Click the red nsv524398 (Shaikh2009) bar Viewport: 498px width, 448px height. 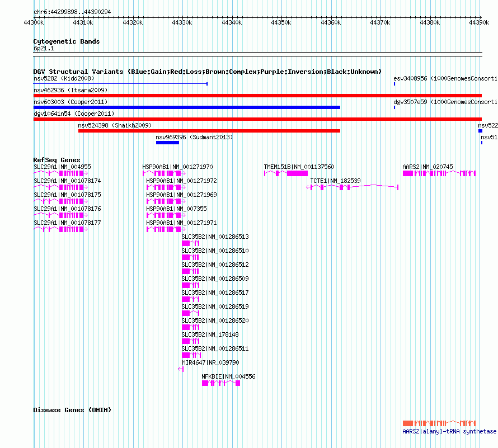tap(209, 131)
